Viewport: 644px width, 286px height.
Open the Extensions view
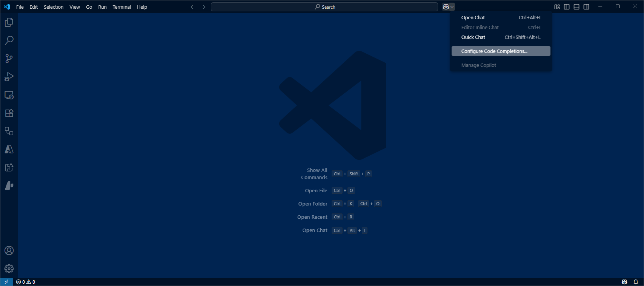click(x=9, y=113)
